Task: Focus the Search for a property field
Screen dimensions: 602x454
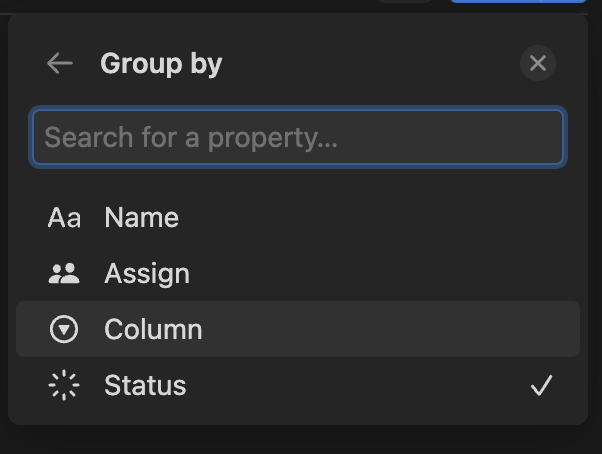Action: coord(298,137)
